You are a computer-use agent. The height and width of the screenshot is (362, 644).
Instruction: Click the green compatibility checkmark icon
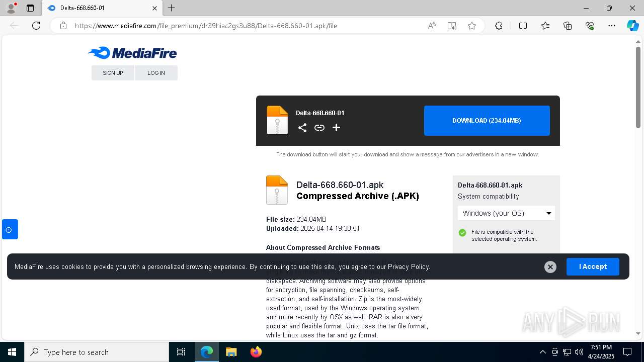[x=462, y=233]
